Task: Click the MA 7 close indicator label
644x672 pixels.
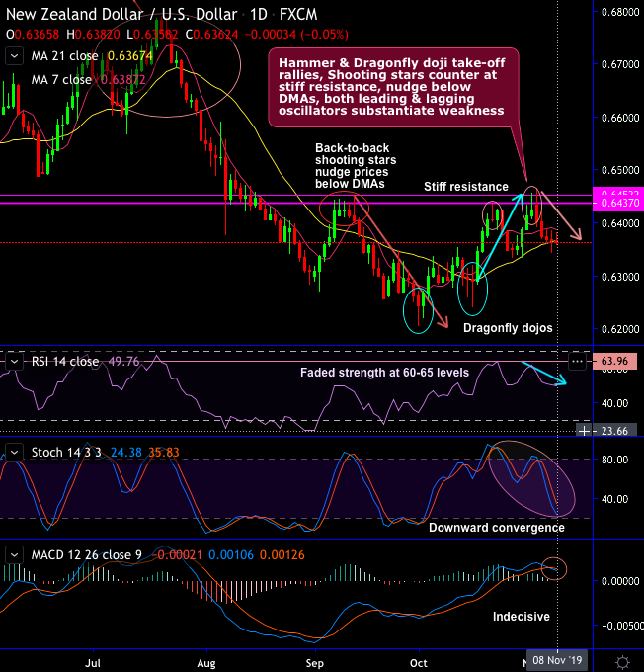Action: click(61, 80)
